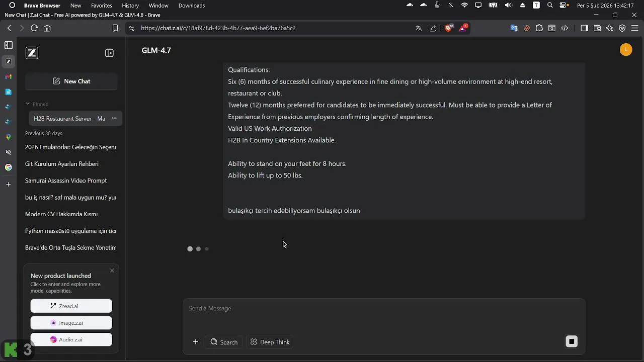Open the H2B Restaurant Server pinned chat
The width and height of the screenshot is (644, 362).
[x=69, y=118]
